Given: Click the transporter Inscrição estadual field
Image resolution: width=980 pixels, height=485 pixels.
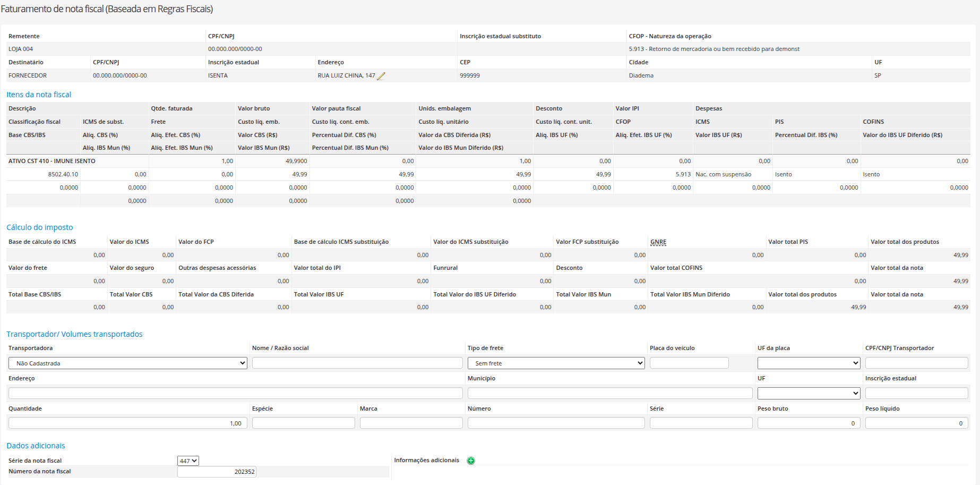Looking at the screenshot, I should (917, 393).
